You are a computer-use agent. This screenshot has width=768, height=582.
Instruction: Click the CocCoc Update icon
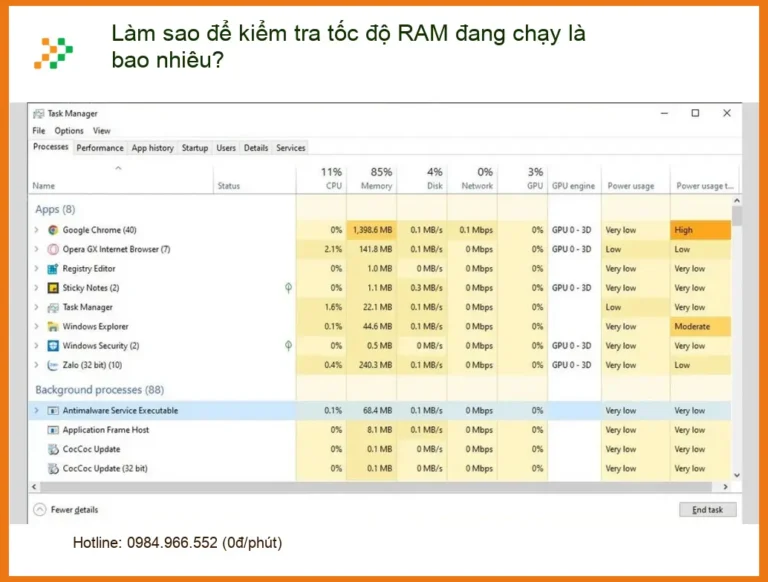[53, 449]
